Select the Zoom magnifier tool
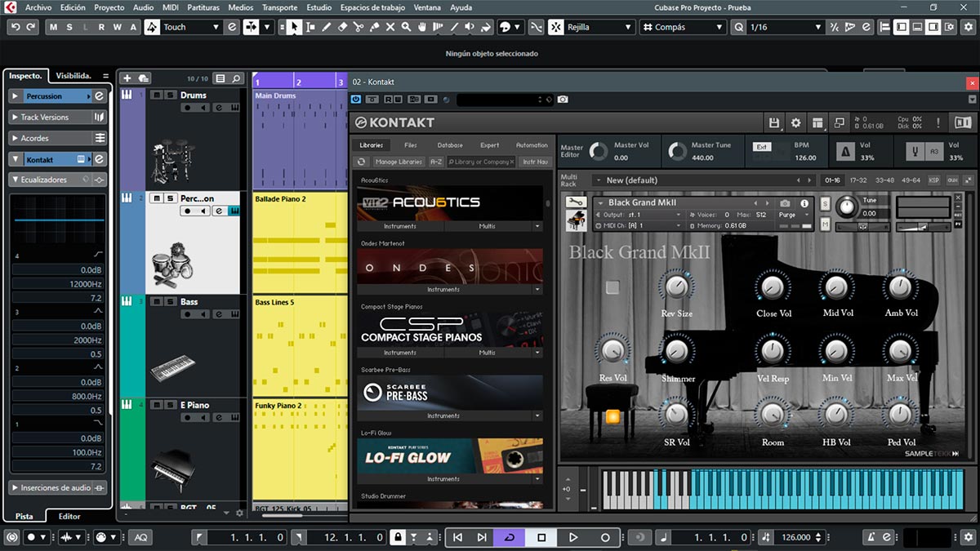 [406, 27]
